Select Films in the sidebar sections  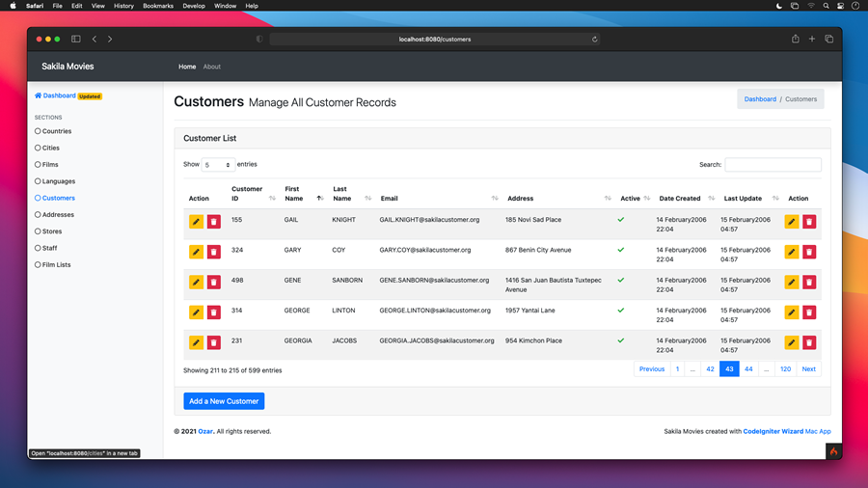[50, 165]
